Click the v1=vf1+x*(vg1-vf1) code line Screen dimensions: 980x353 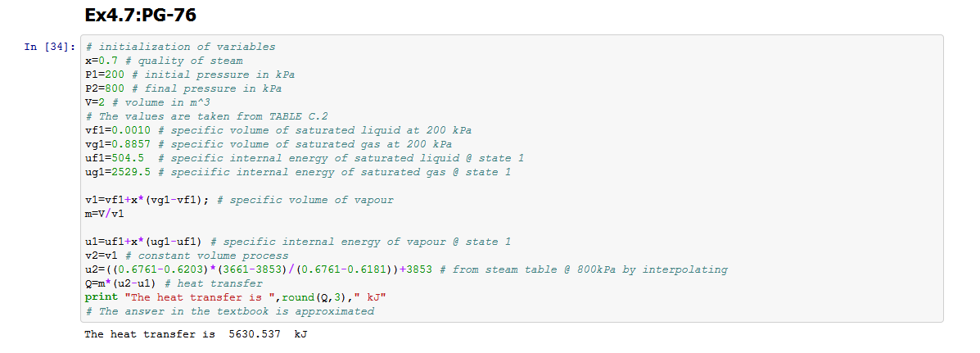239,200
